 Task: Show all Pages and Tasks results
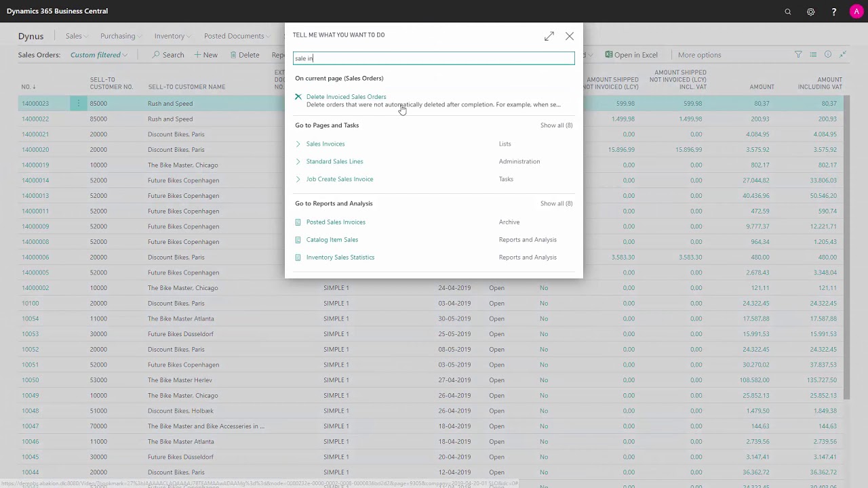(556, 125)
